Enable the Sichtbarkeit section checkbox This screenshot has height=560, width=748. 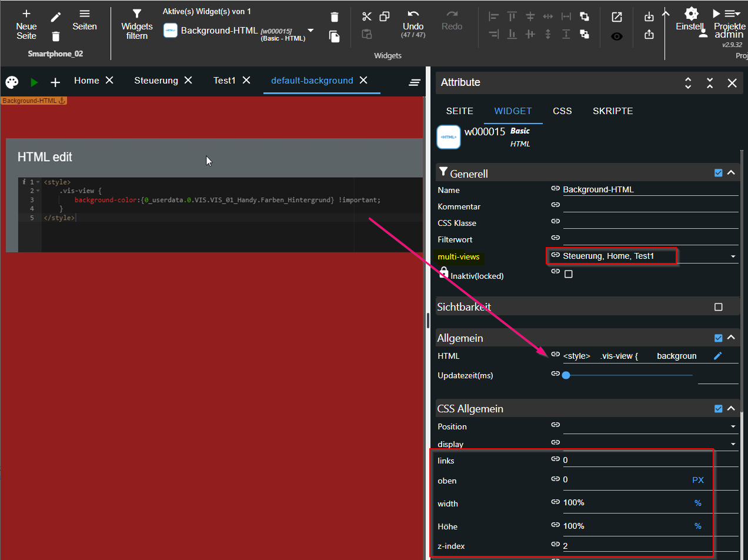[718, 307]
